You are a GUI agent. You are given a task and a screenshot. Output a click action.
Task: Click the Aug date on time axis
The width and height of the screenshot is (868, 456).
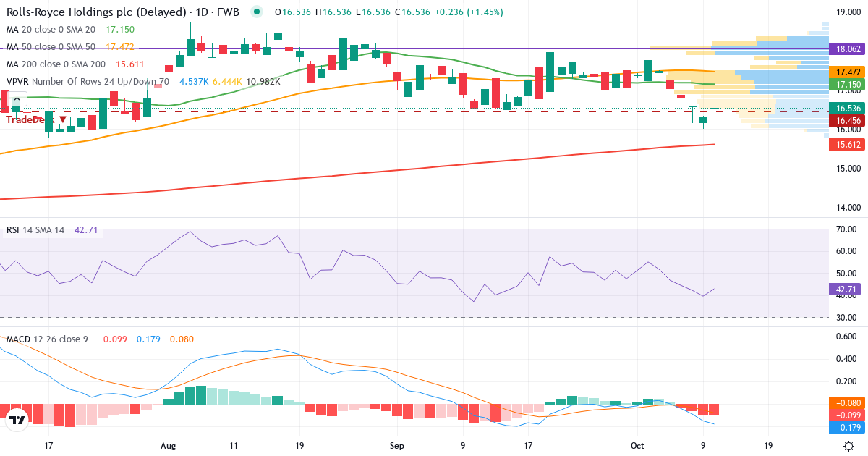click(x=168, y=446)
